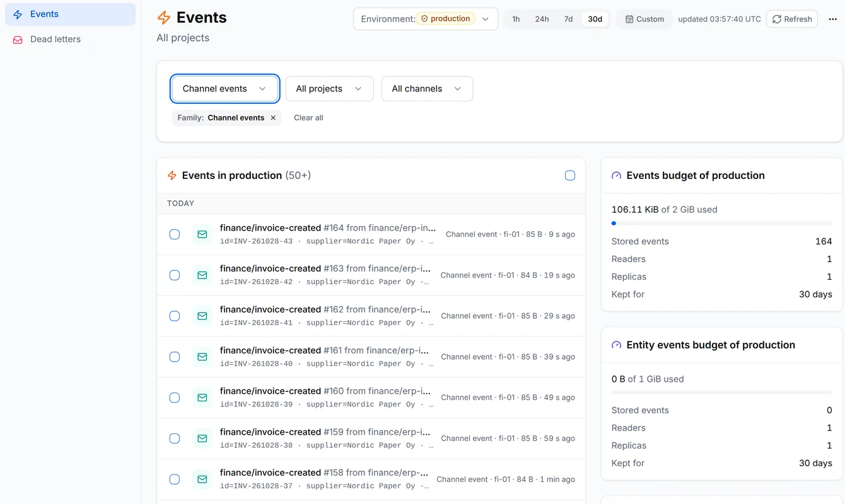Check the box for event #159
The width and height of the screenshot is (845, 504).
point(175,438)
